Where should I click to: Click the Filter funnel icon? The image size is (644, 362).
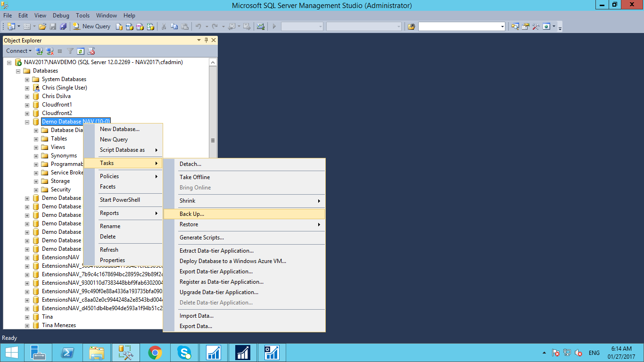pos(70,51)
